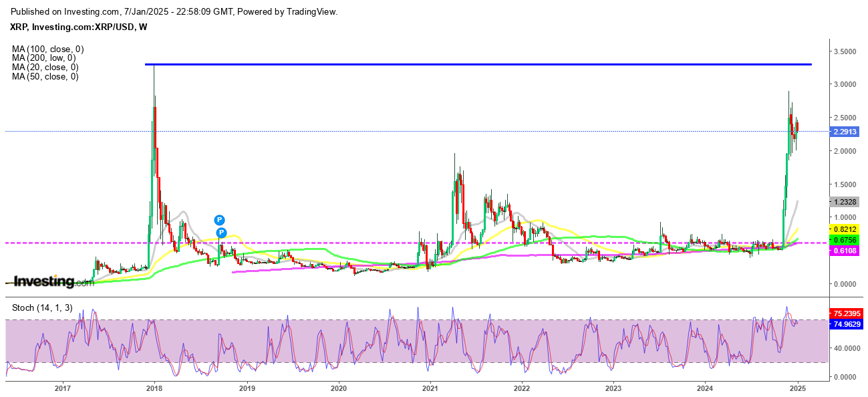The width and height of the screenshot is (868, 397).
Task: Click the Investing.com watermark logo
Action: click(x=53, y=282)
